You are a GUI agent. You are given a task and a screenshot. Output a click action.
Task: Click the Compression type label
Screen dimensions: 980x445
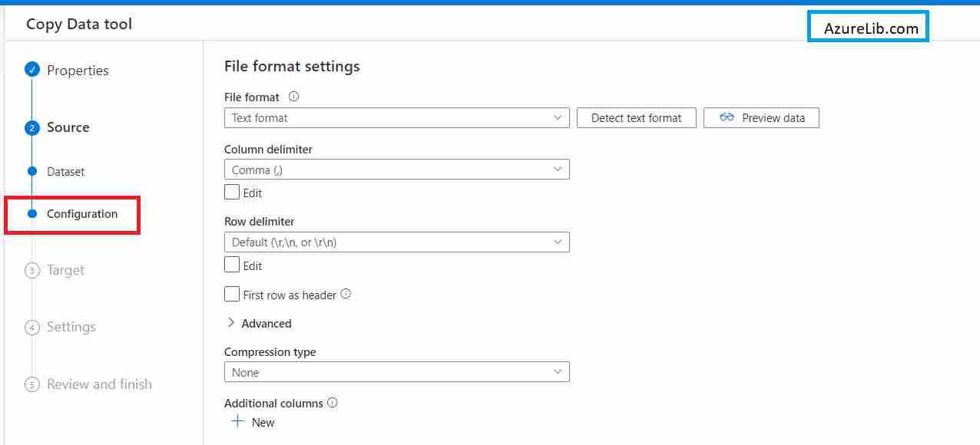(270, 352)
